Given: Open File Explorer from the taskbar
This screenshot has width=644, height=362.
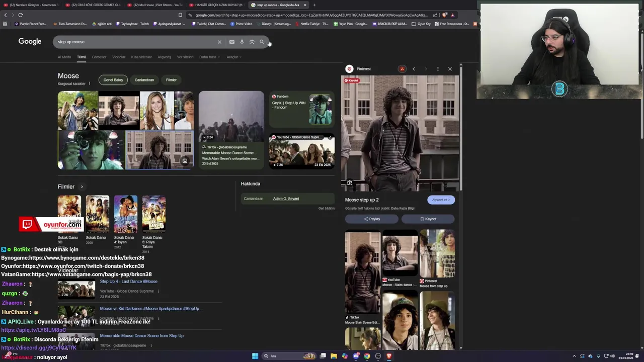Looking at the screenshot, I should pos(334,356).
